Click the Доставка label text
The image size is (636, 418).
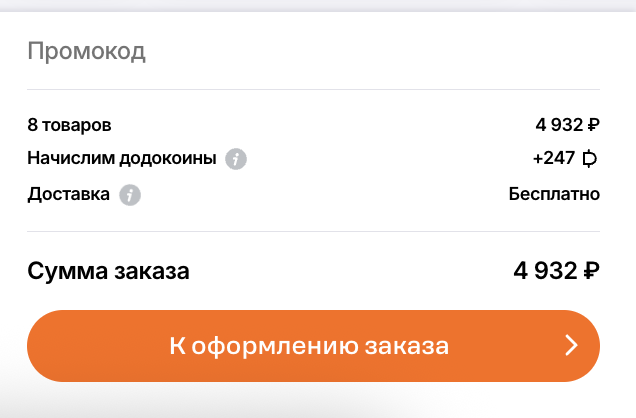(x=68, y=194)
